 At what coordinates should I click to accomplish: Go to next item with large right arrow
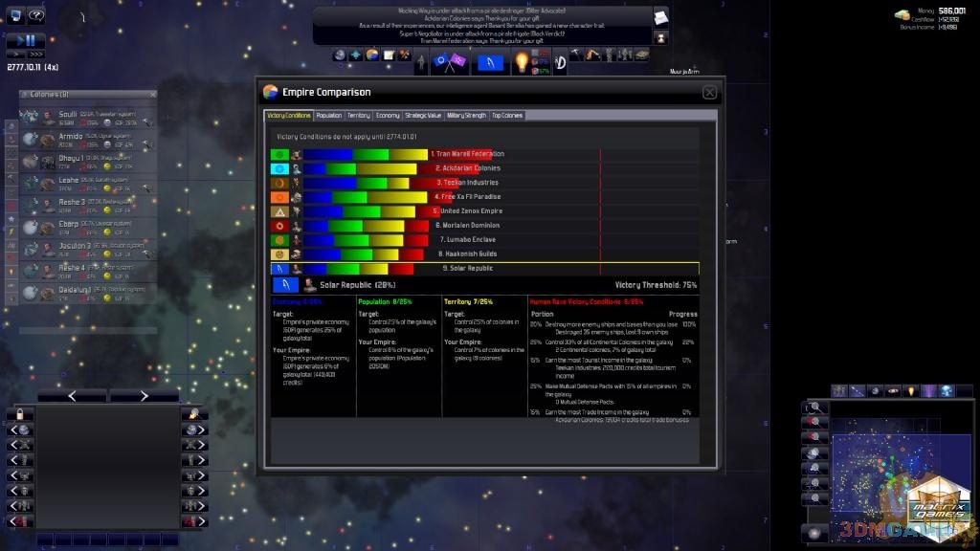[145, 395]
